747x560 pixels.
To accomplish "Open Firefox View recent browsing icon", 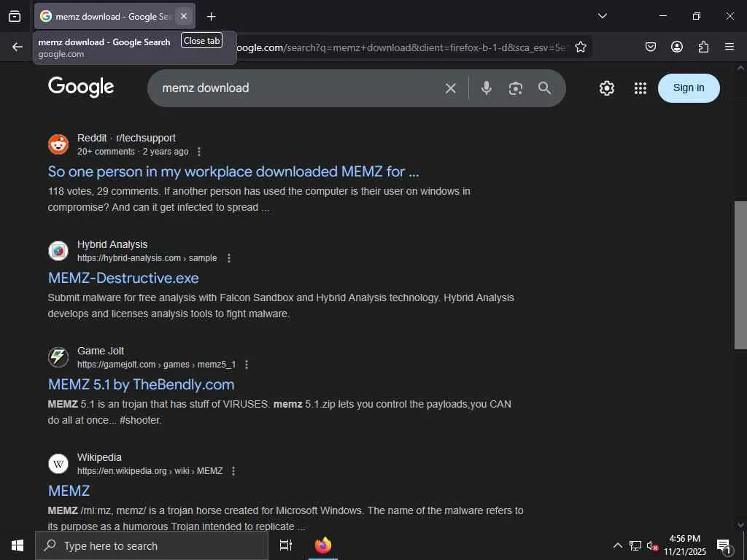I will pyautogui.click(x=15, y=16).
